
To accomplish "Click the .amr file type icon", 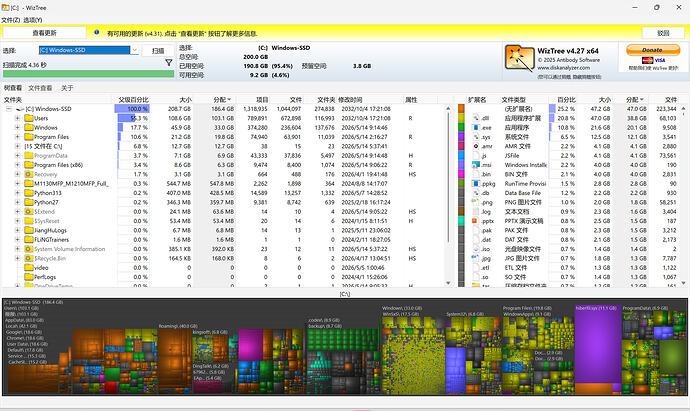I will click(x=476, y=146).
